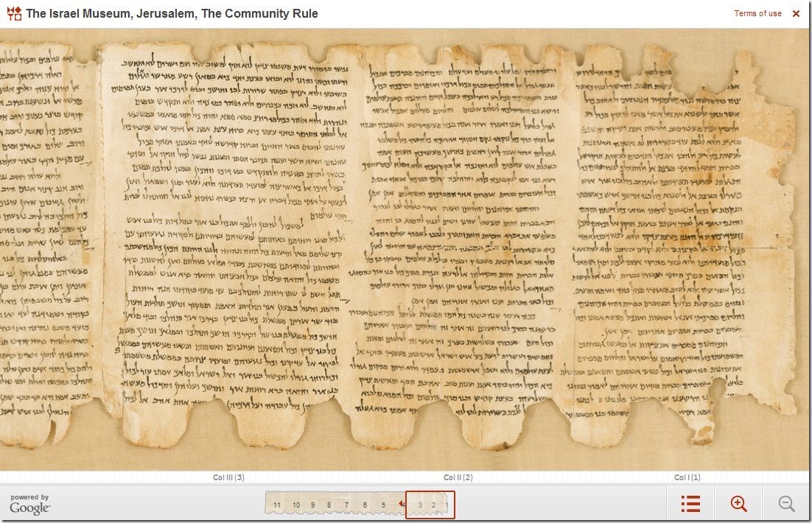Viewport: 812px width, 523px height.
Task: Click the powered by Google logo
Action: click(30, 505)
